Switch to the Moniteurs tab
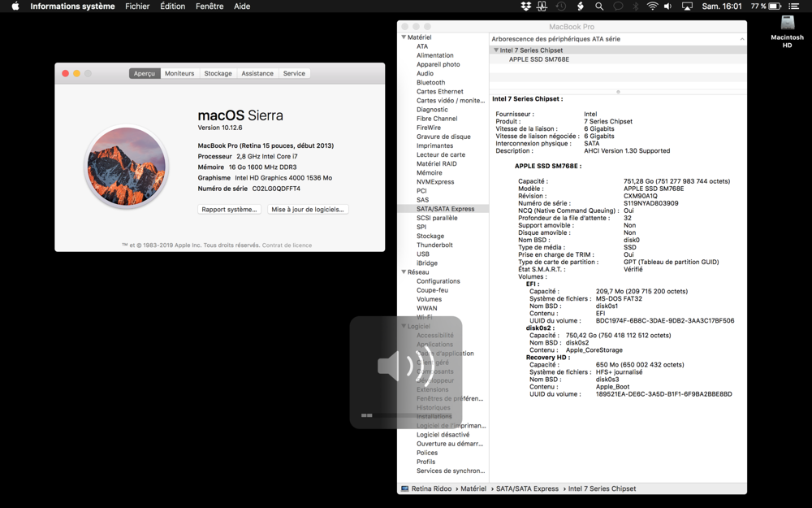This screenshot has height=508, width=812. (179, 74)
